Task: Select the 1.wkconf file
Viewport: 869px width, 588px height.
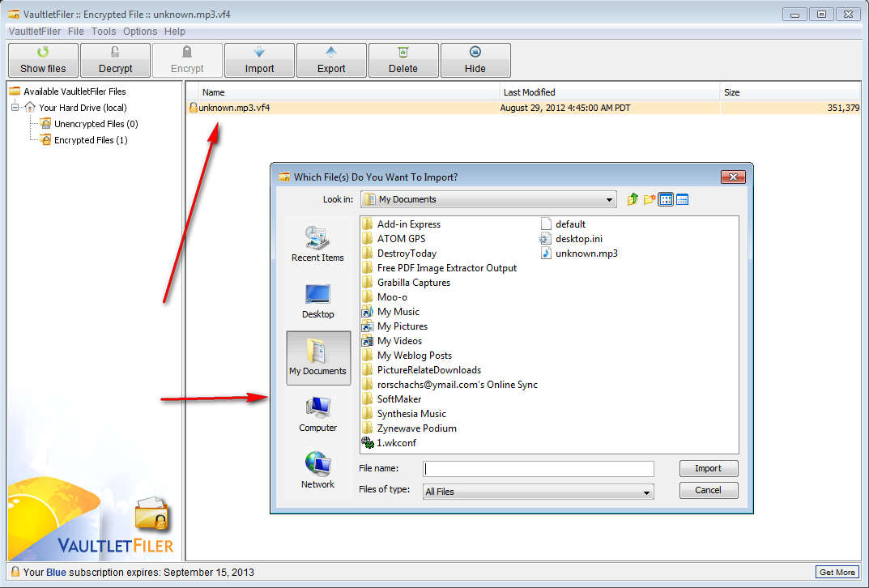Action: (389, 443)
